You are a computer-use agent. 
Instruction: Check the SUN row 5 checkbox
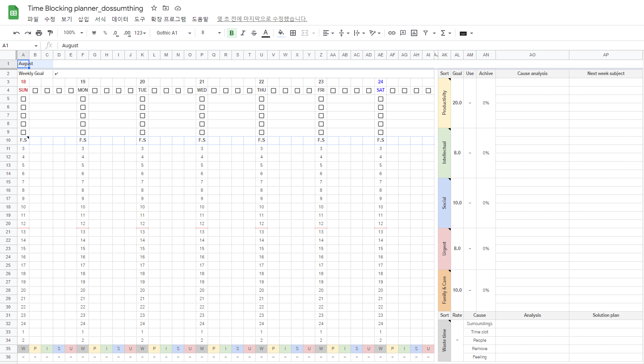pyautogui.click(x=23, y=99)
